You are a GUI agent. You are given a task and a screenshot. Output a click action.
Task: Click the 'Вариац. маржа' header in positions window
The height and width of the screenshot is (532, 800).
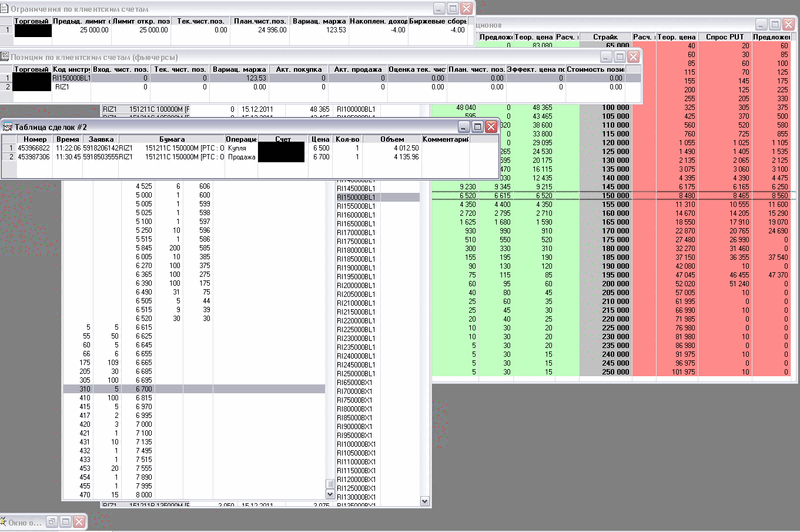(239, 69)
